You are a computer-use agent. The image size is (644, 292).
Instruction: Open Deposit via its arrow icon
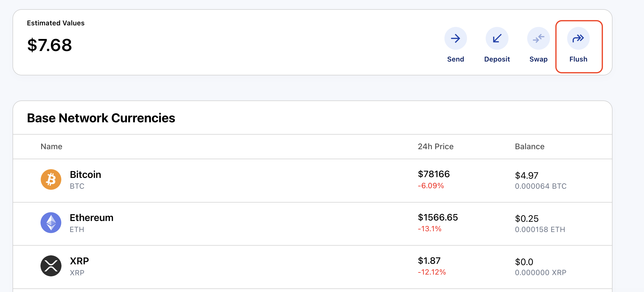click(497, 38)
